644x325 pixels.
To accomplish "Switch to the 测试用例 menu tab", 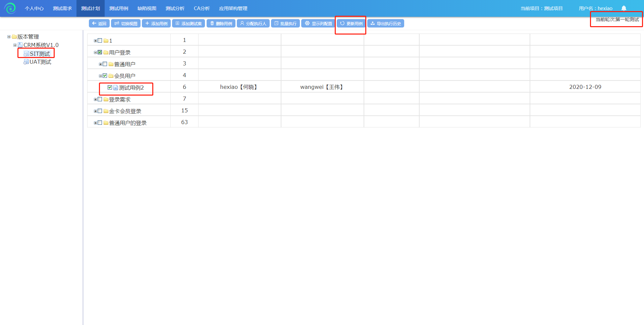I will tap(119, 8).
